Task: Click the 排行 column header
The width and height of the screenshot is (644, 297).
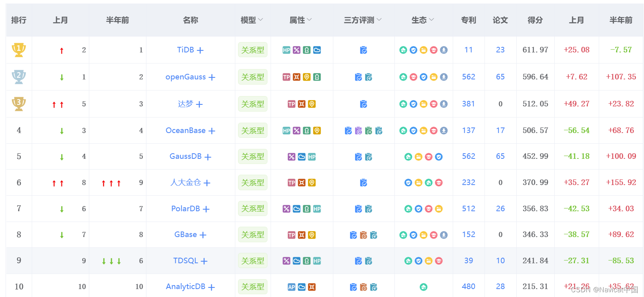Action: coord(19,20)
